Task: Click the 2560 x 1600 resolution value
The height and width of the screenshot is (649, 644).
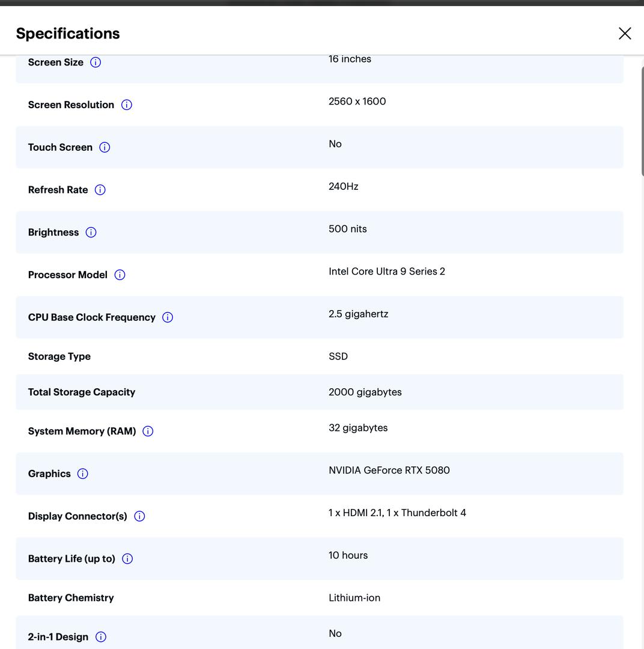Action: coord(357,101)
